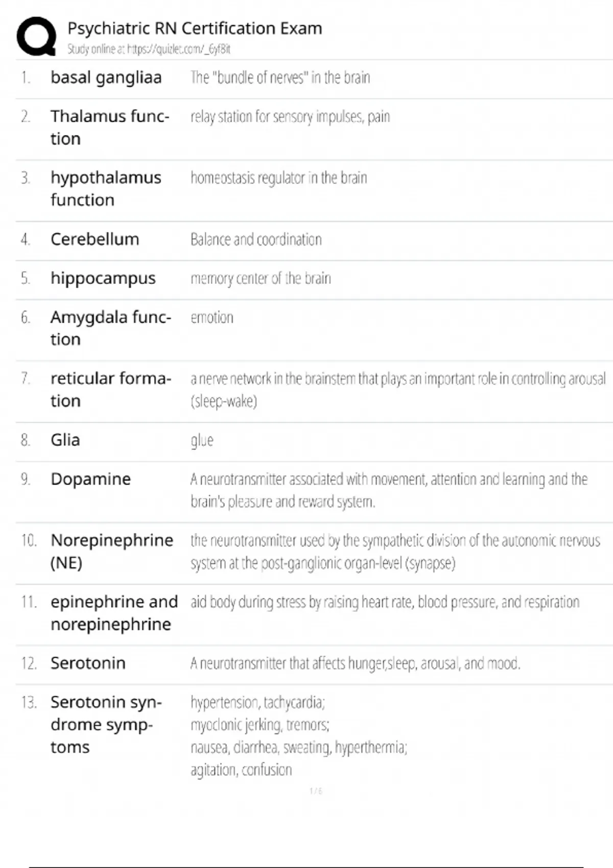
Task: Click the 'Balance and coordination' definition
Action: point(256,239)
